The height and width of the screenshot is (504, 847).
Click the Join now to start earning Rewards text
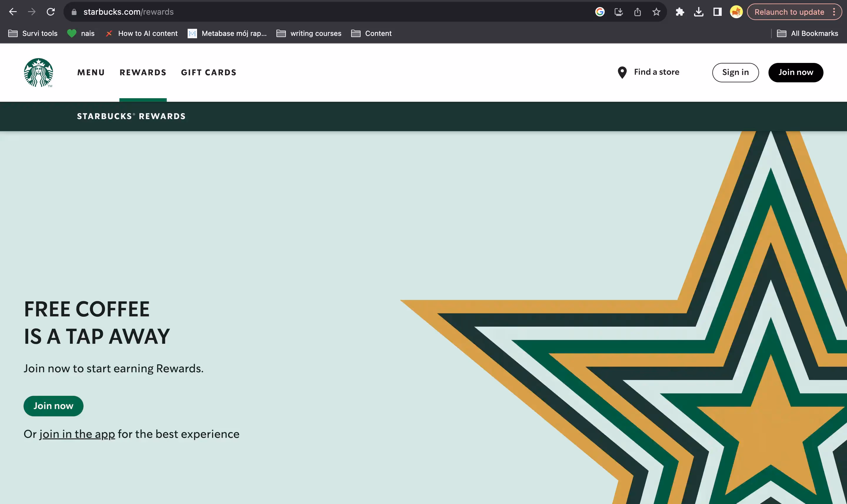pyautogui.click(x=114, y=368)
